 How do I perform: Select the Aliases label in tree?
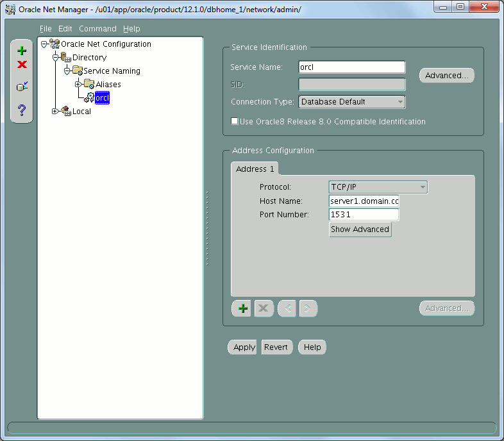coord(108,84)
